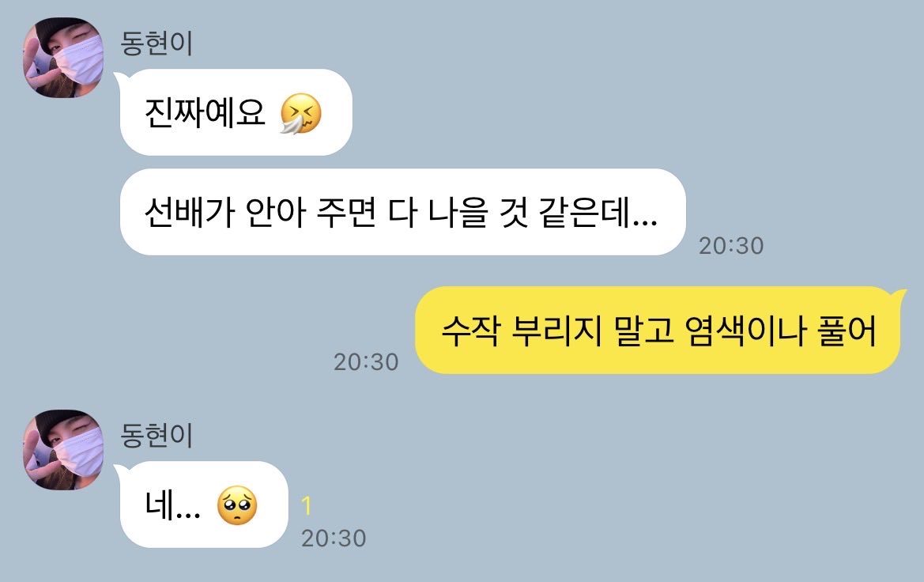924x582 pixels.
Task: Click the word 선배가 in second message
Action: click(x=190, y=213)
